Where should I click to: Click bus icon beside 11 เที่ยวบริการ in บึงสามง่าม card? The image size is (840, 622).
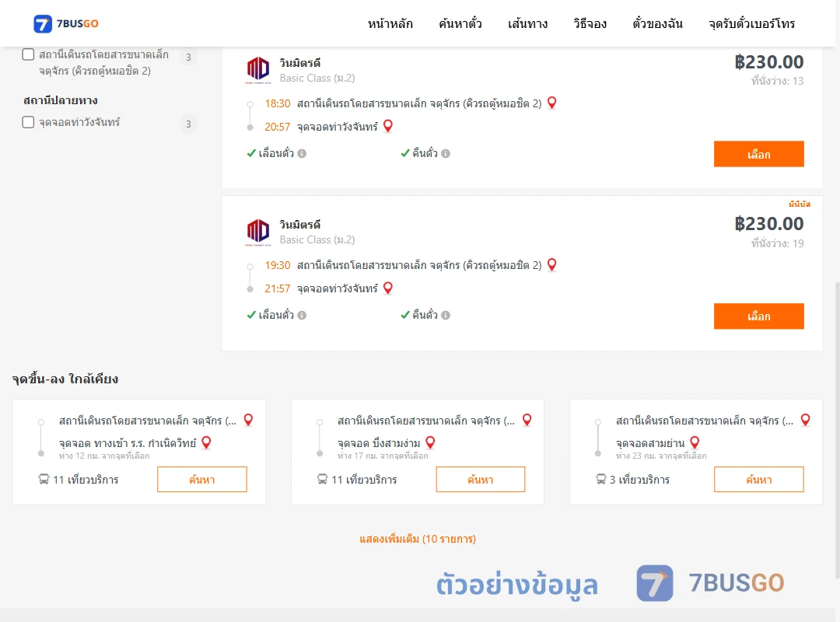[x=322, y=479]
